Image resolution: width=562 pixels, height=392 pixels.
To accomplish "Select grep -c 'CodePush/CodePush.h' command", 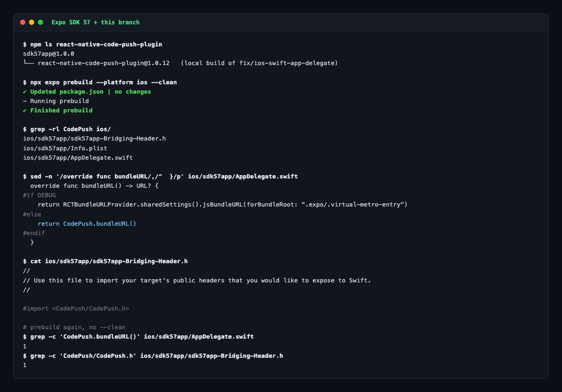I will pos(153,355).
